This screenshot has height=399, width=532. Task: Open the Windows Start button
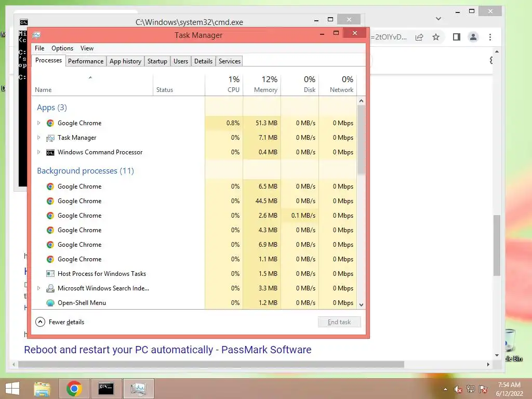tap(12, 389)
